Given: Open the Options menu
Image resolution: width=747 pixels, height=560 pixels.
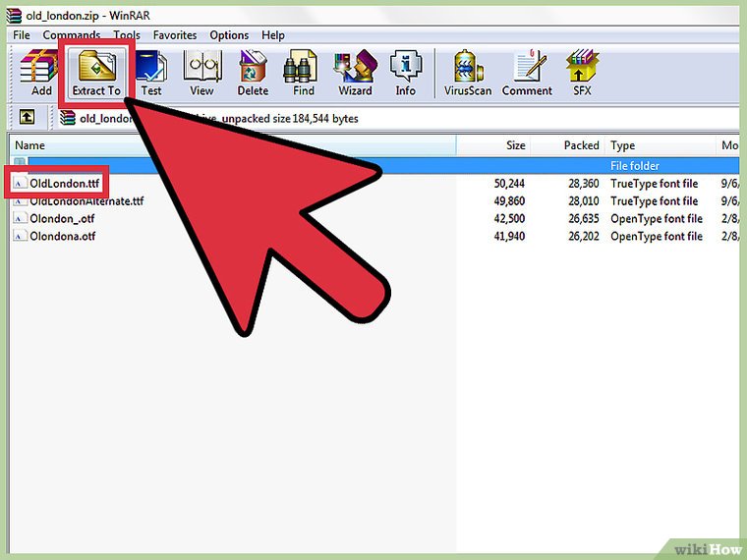Looking at the screenshot, I should [x=229, y=35].
